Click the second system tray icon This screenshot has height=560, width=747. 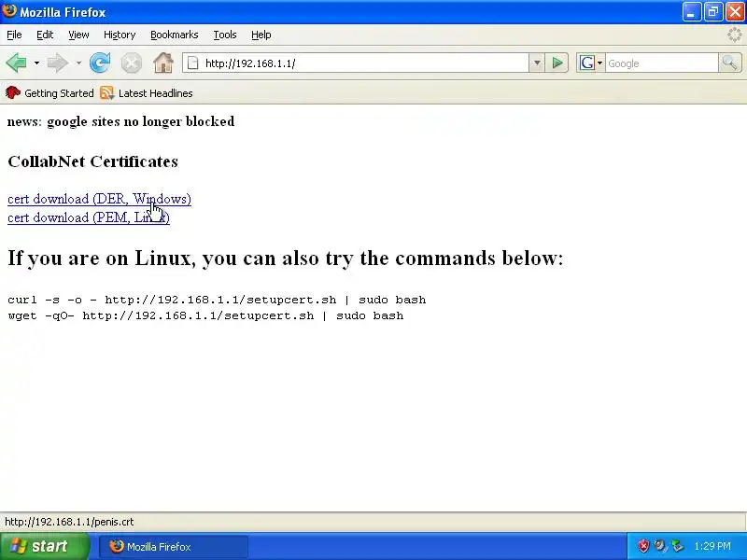[x=660, y=546]
